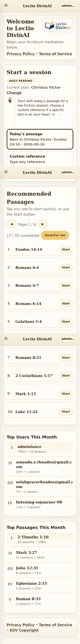
Task: Select the Today's passage option
Action: coord(40,139)
